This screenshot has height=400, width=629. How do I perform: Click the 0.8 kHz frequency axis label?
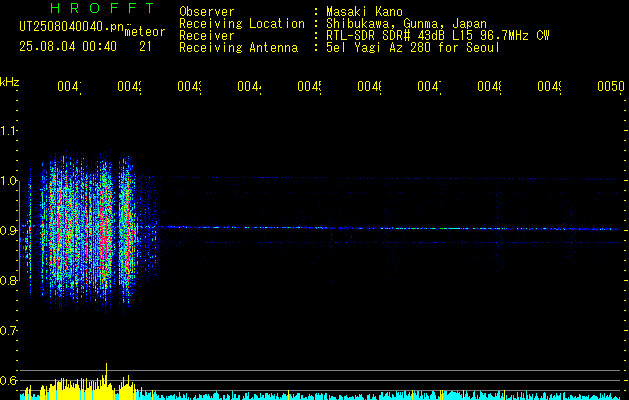(x=8, y=280)
